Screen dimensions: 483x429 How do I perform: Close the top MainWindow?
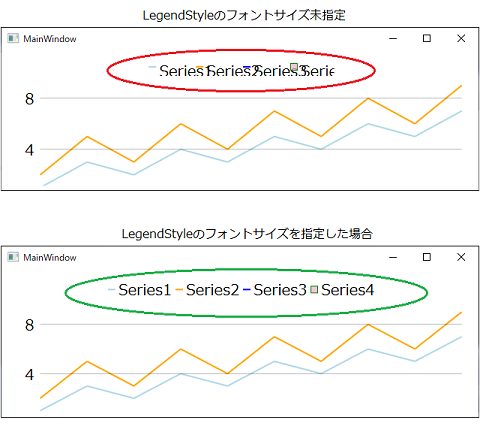click(x=461, y=38)
